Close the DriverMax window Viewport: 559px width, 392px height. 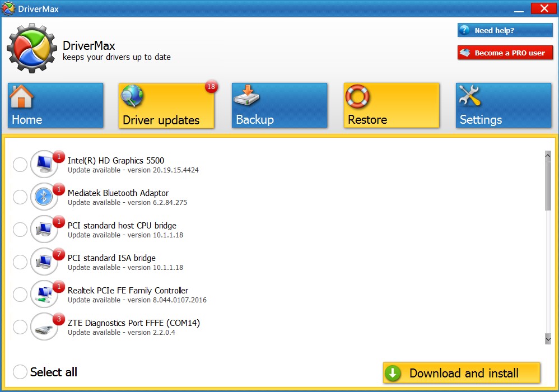(x=544, y=8)
